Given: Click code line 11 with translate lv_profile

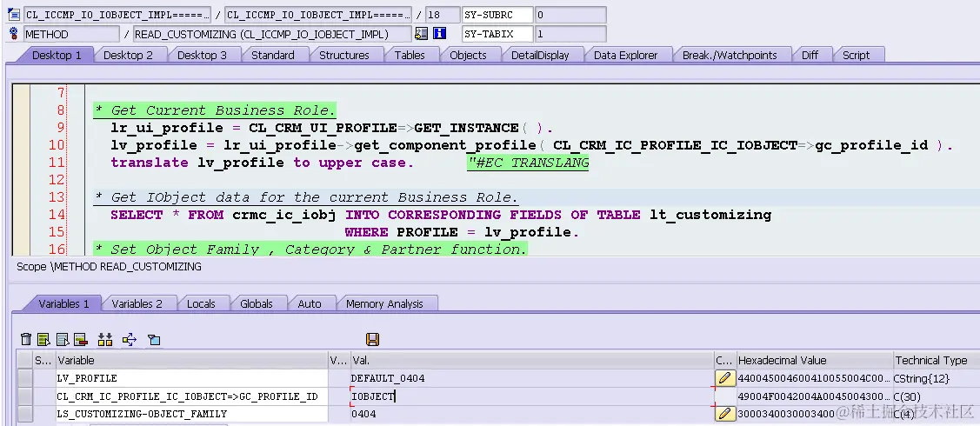Looking at the screenshot, I should pos(262,163).
